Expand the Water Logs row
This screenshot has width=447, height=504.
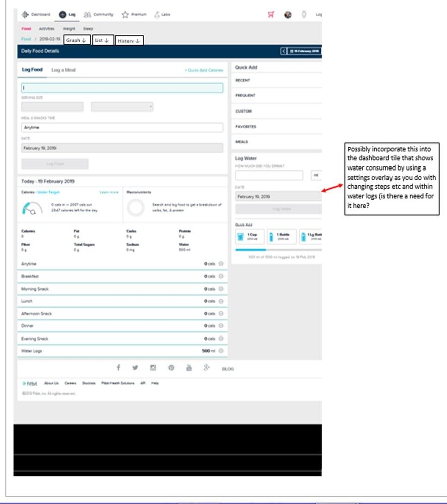point(221,351)
